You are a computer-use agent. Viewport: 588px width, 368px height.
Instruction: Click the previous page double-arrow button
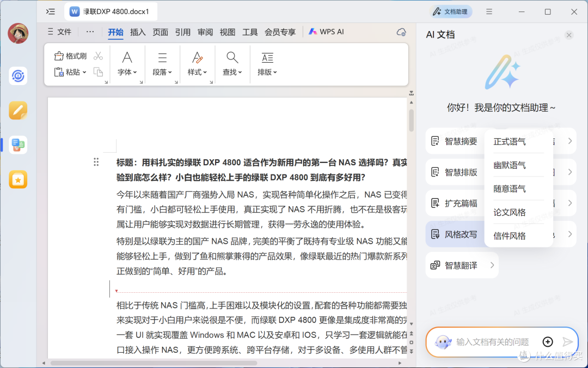point(412,333)
